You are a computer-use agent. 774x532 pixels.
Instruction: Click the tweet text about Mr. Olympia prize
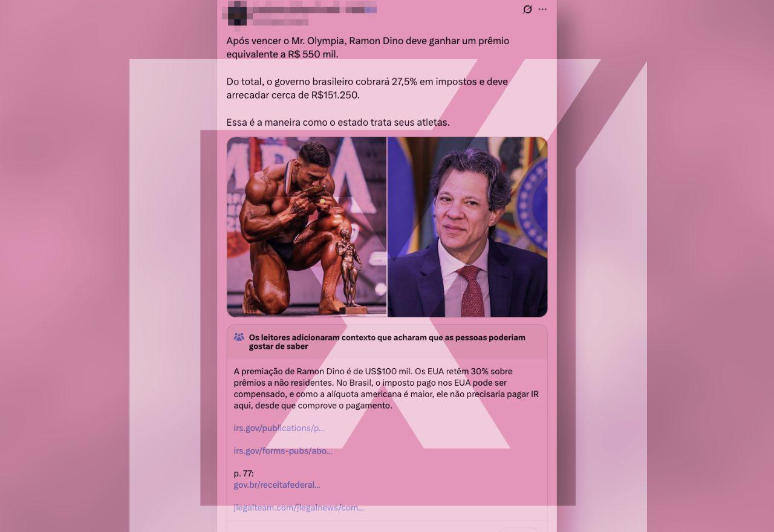point(368,47)
